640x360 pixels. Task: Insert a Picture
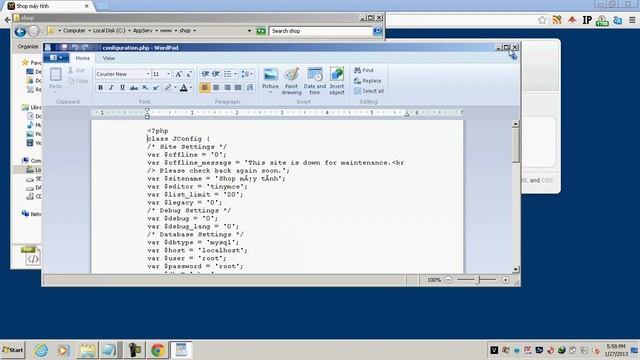(270, 78)
